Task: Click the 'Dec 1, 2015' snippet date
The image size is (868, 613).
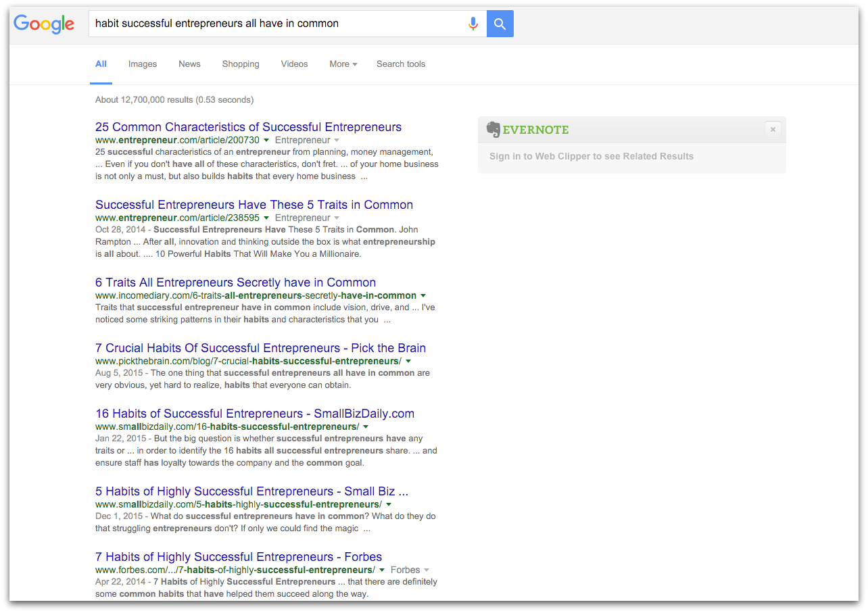Action: 118,516
